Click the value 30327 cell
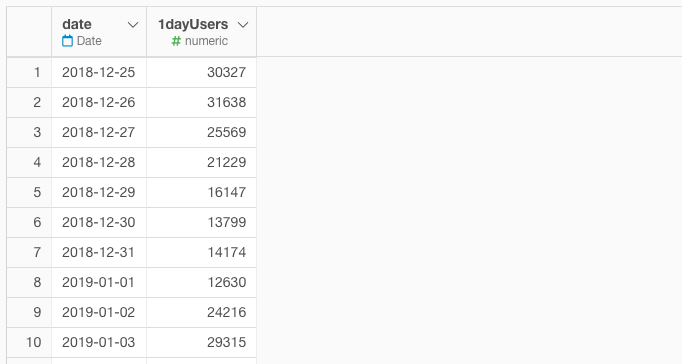 coord(202,72)
